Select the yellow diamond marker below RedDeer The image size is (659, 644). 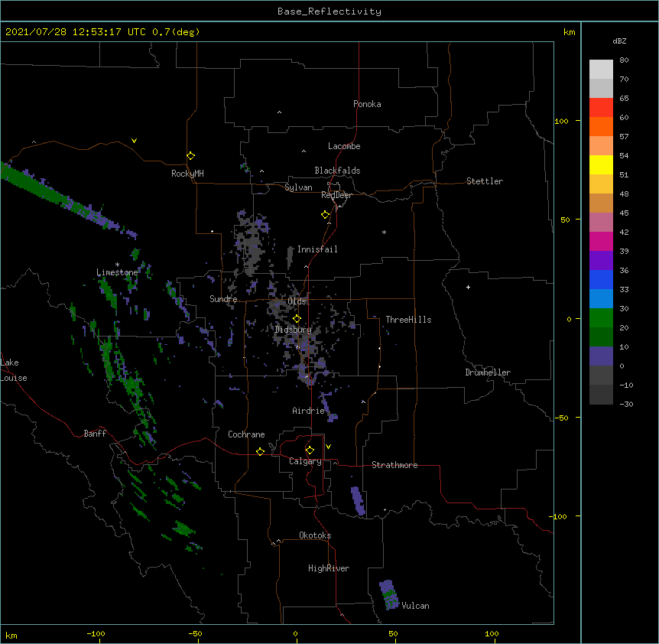pyautogui.click(x=325, y=214)
